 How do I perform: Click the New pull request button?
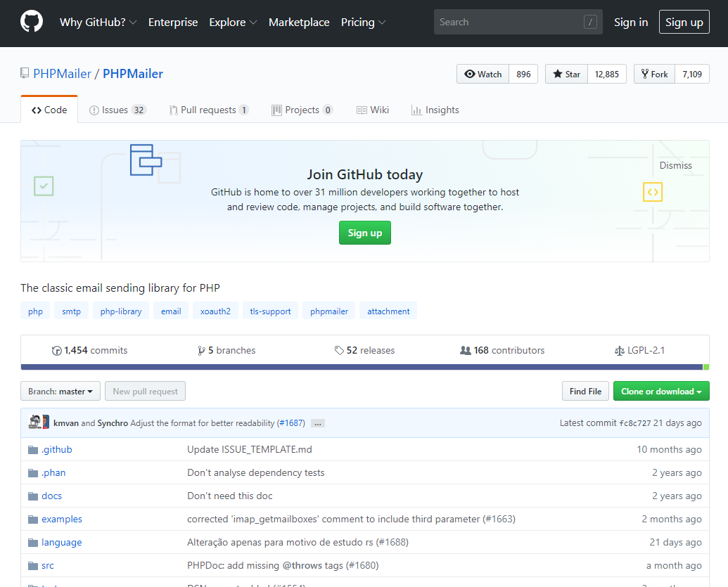[146, 391]
